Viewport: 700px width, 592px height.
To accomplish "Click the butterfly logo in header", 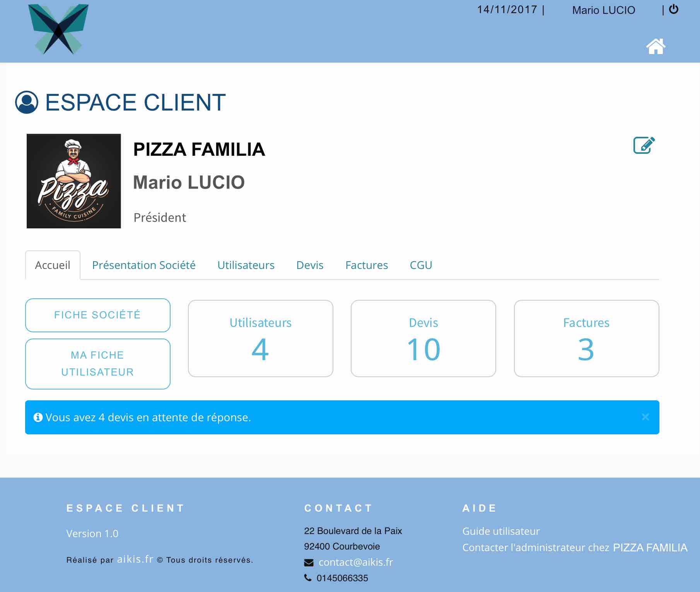I will pos(58,29).
